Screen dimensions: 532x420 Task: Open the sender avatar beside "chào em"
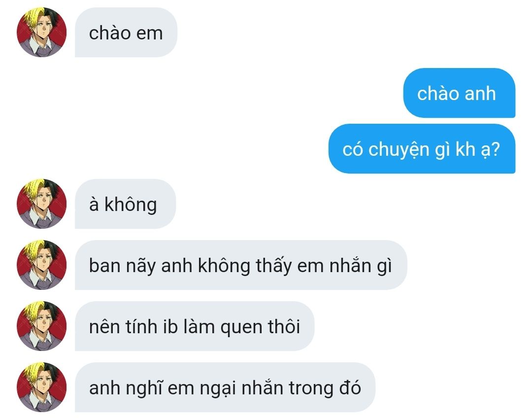[41, 32]
